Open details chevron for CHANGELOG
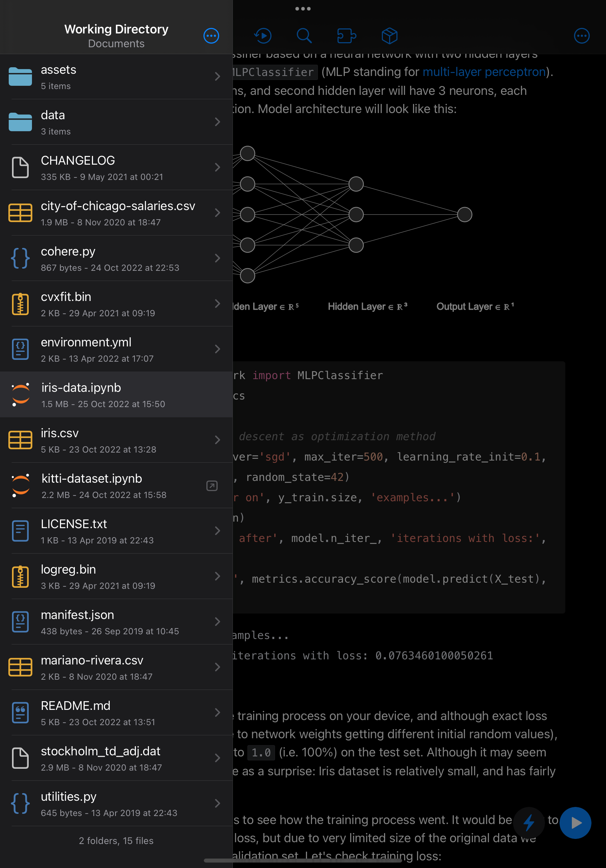 217,167
